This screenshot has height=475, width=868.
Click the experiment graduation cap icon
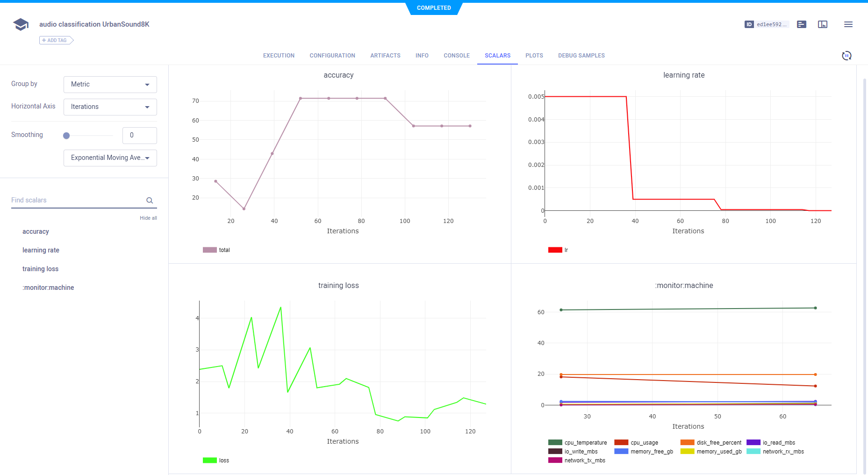(x=21, y=24)
